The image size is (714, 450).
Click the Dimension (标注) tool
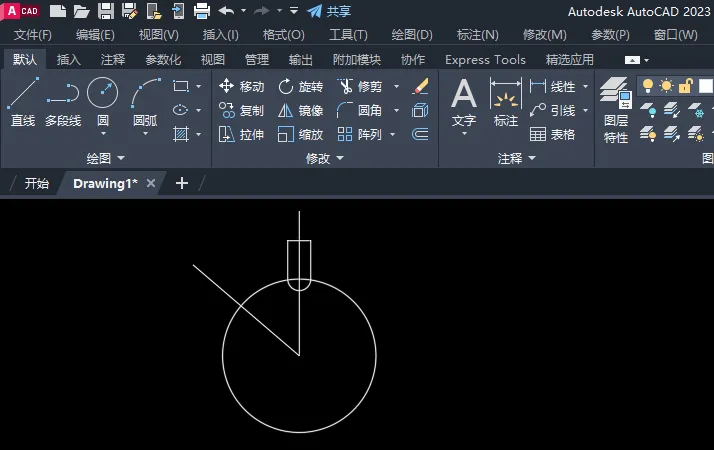click(506, 102)
